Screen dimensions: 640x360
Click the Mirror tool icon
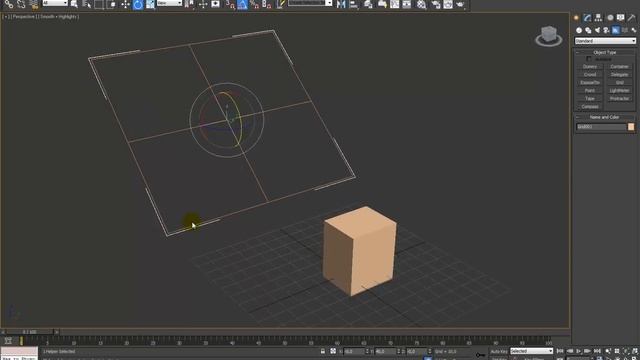click(x=341, y=4)
